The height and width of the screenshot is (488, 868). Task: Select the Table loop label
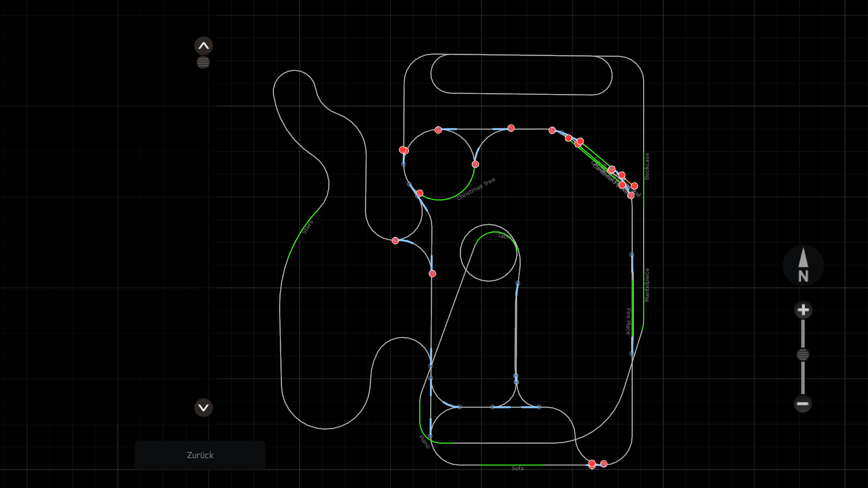pos(505,236)
